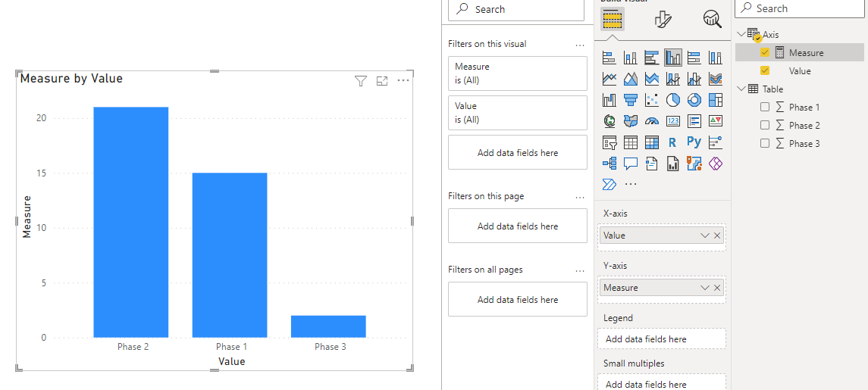The height and width of the screenshot is (390, 868).
Task: Click the Legend data field well
Action: (662, 339)
